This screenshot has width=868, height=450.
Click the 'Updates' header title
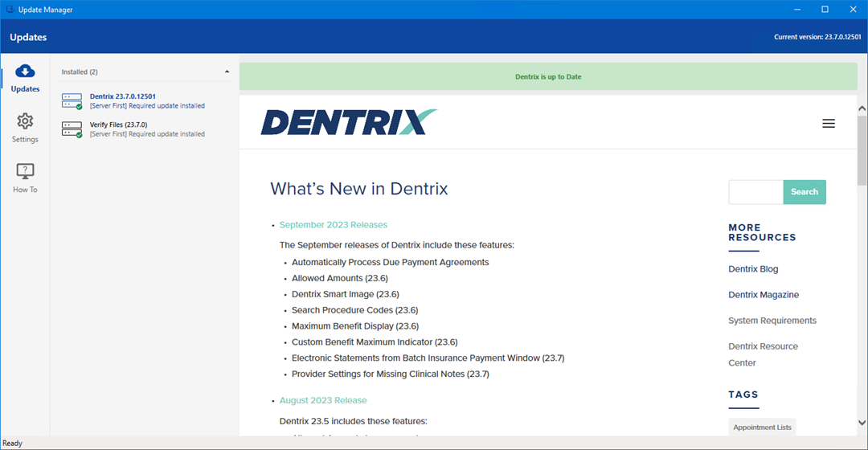coord(28,37)
